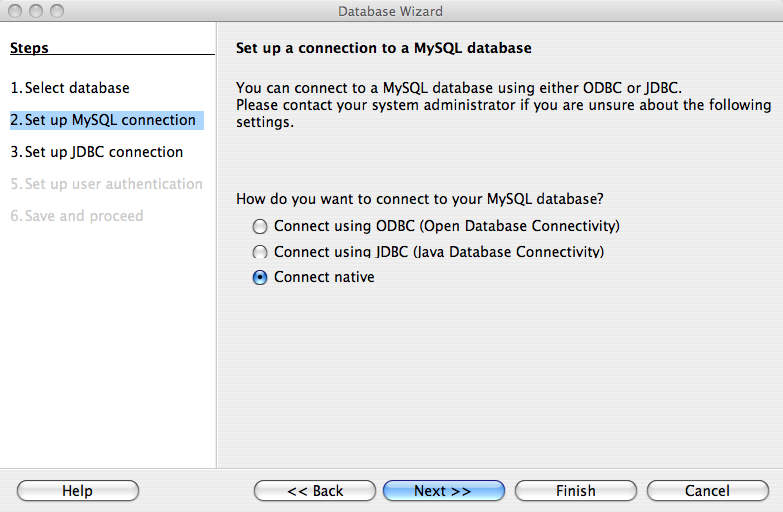Screen dimensions: 783x512
Task: Click the Help button
Action: coord(77,491)
